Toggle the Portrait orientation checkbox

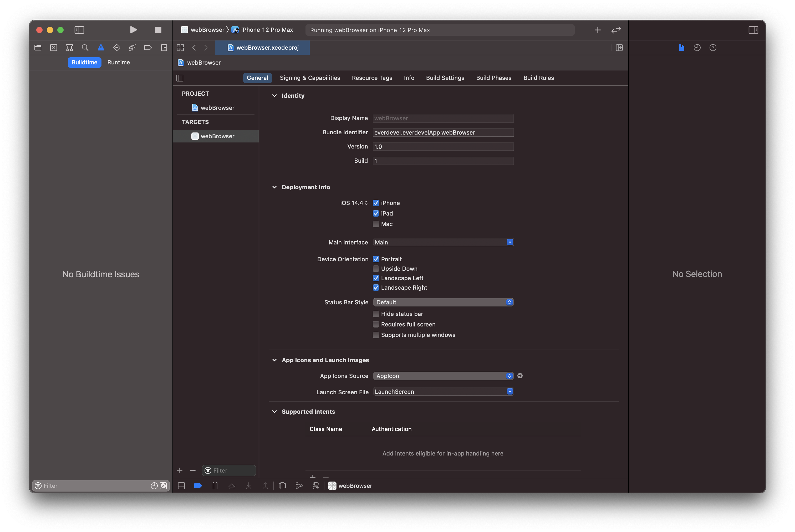pyautogui.click(x=376, y=259)
